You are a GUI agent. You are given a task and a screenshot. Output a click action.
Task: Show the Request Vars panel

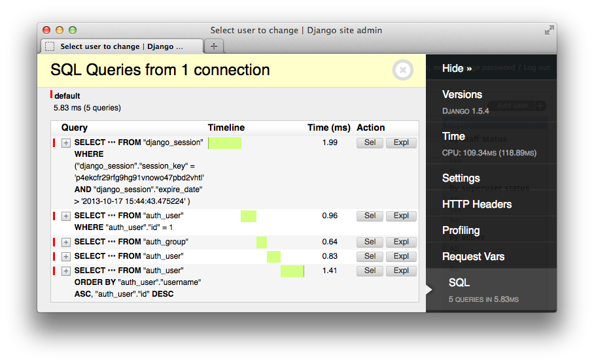pos(473,257)
